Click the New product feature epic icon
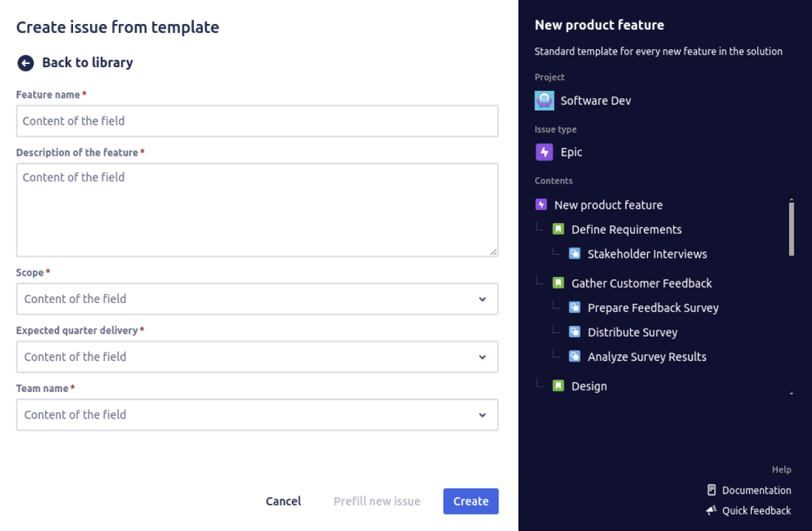The image size is (812, 531). point(541,205)
